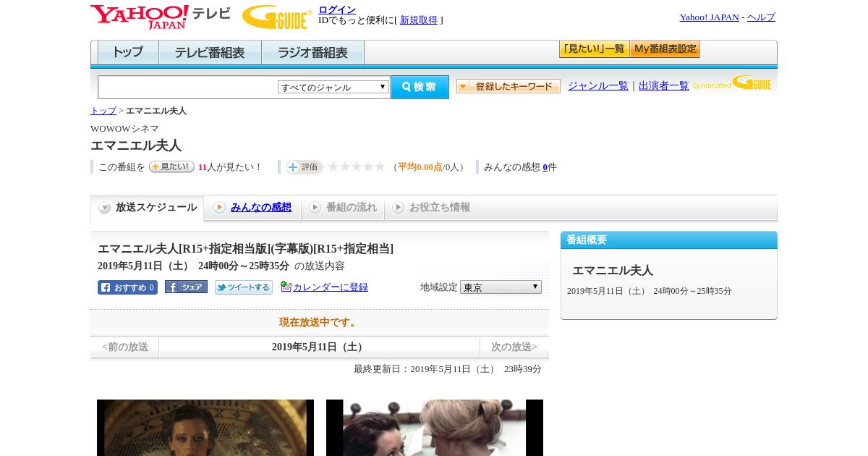
Task: Open the テレビ番組表 tab
Action: click(x=210, y=53)
